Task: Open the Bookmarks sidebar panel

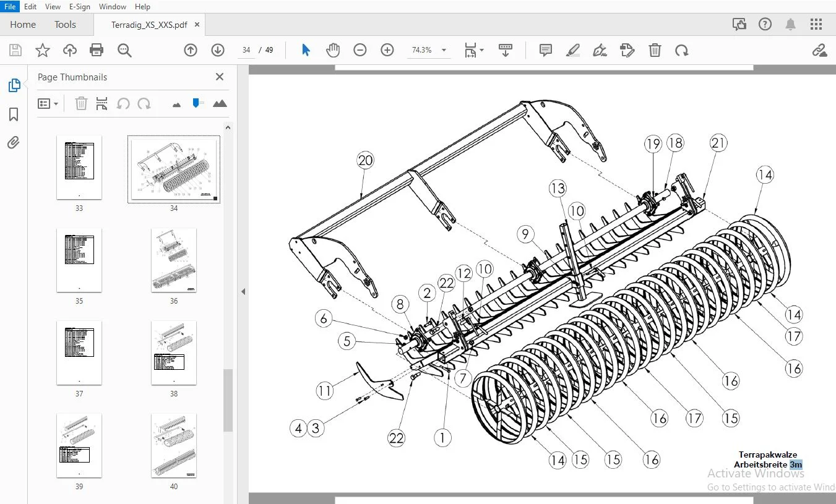Action: tap(14, 114)
